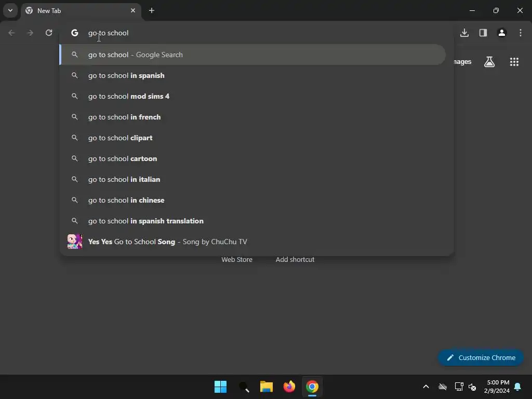532x399 pixels.
Task: Open the tab search dropdown arrow
Action: pyautogui.click(x=10, y=10)
